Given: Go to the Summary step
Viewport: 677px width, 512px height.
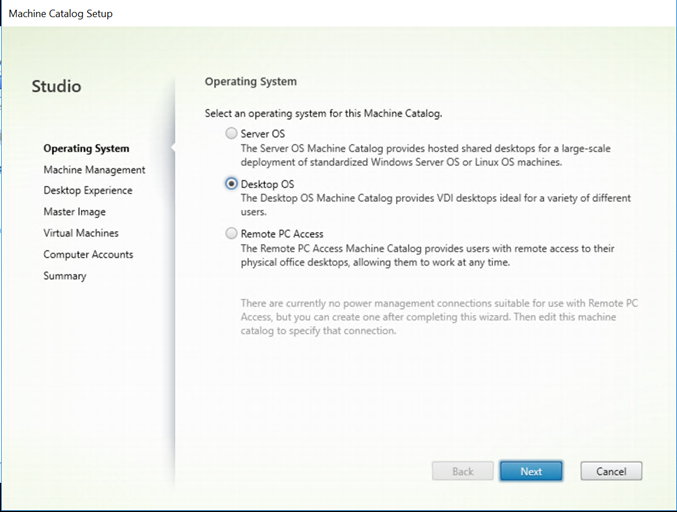Looking at the screenshot, I should click(x=65, y=276).
